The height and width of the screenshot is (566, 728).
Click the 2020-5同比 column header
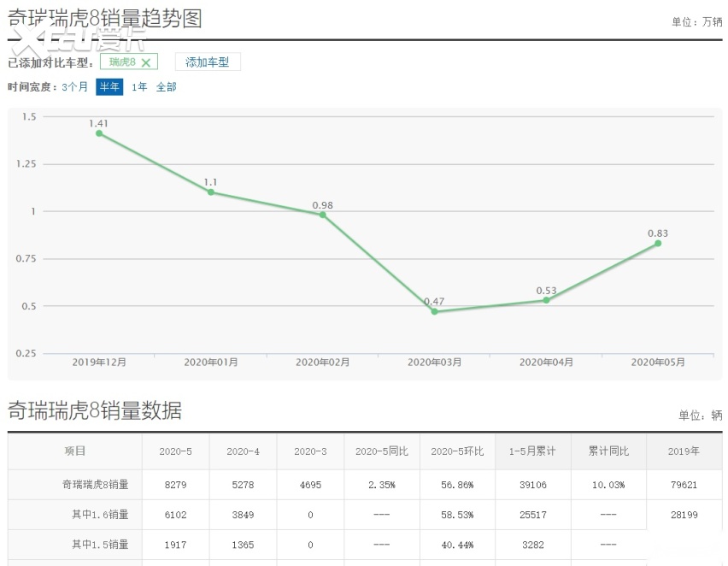click(x=382, y=451)
